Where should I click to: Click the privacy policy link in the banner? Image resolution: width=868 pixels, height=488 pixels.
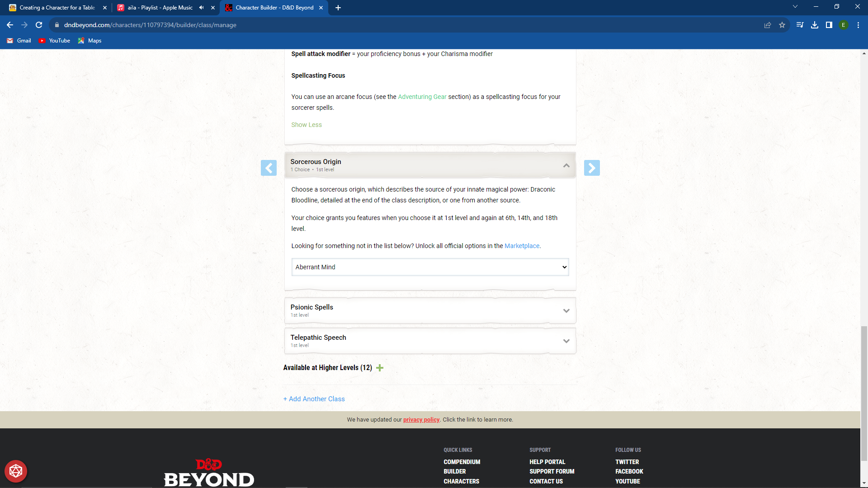(x=421, y=419)
